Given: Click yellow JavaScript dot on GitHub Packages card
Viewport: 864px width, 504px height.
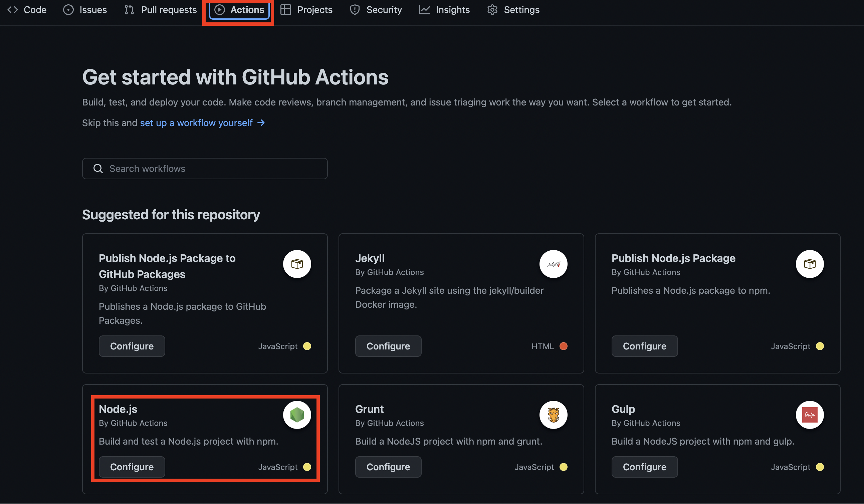Looking at the screenshot, I should pos(307,346).
